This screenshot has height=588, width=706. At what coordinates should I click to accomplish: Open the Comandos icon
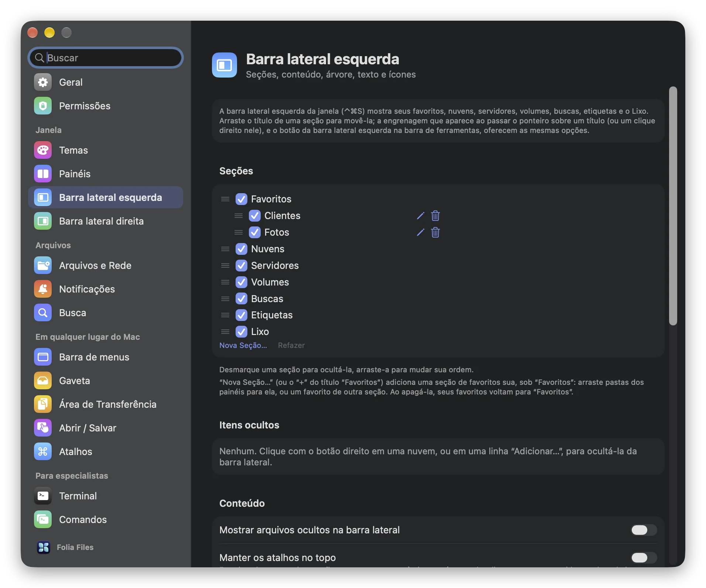(43, 519)
